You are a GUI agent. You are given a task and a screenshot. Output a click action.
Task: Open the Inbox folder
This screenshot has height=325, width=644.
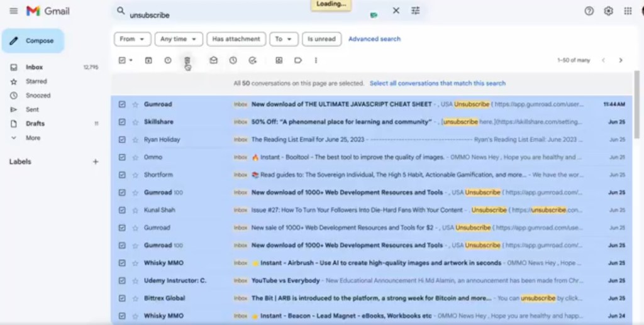point(35,67)
